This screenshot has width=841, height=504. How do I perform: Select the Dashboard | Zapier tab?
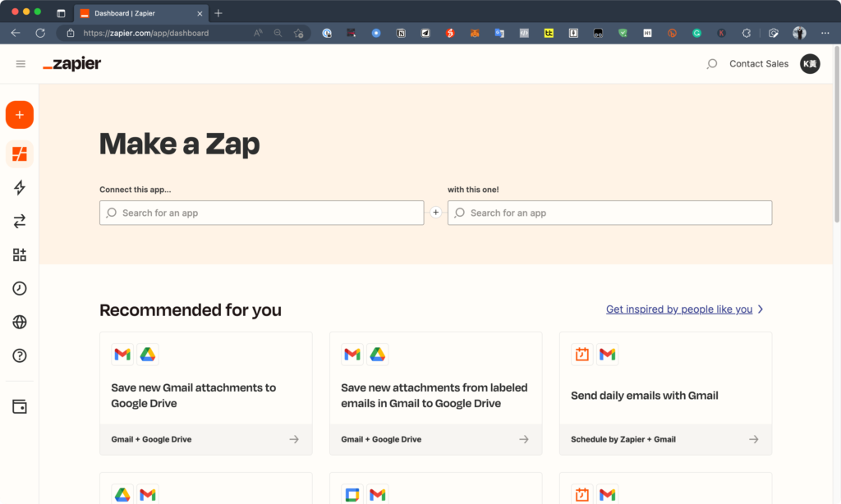pos(140,13)
